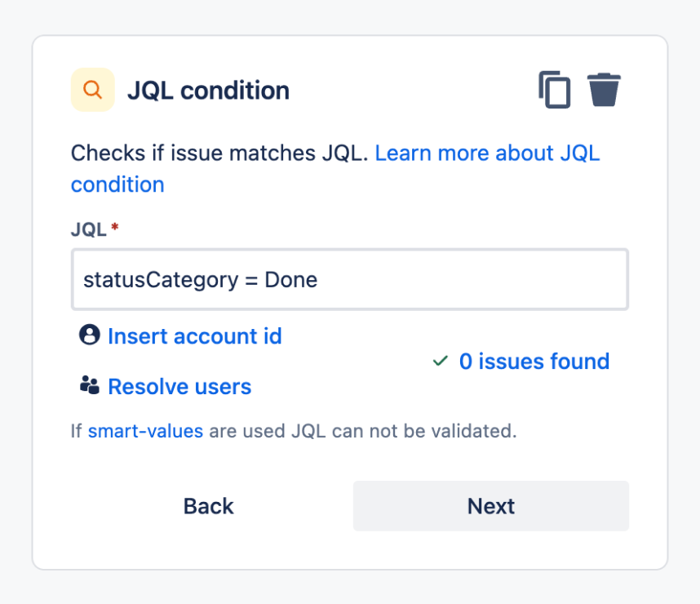700x604 pixels.
Task: Click the JQL can not be validated note
Action: [x=363, y=431]
